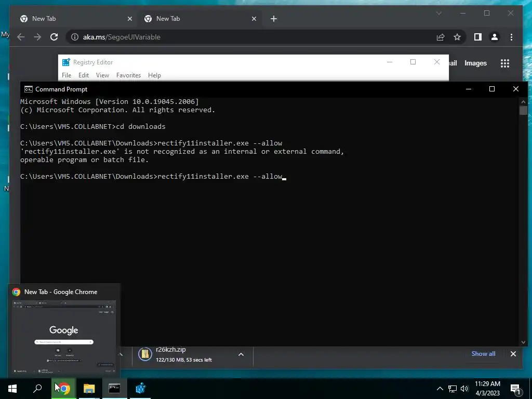Image resolution: width=532 pixels, height=399 pixels.
Task: Open Registry Editor Help menu
Action: coord(154,75)
